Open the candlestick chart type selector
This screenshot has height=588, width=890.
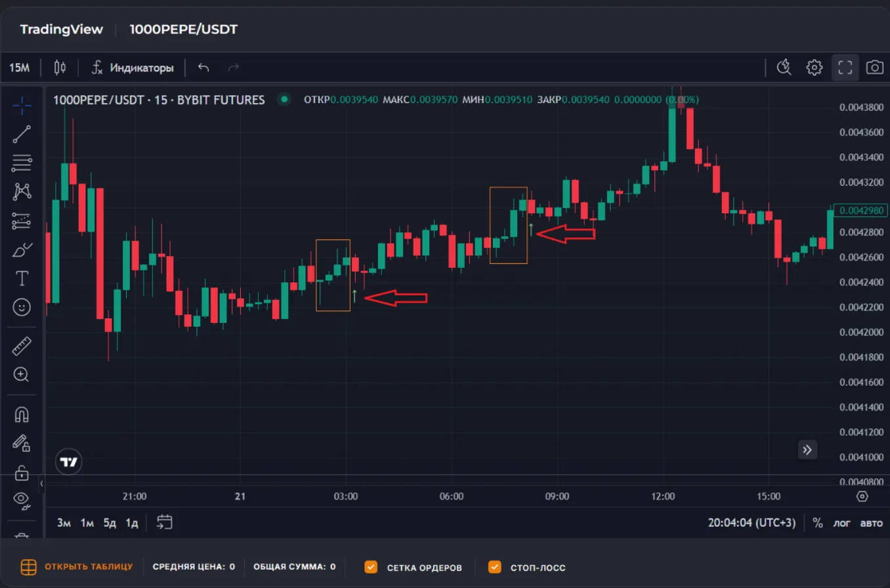60,68
